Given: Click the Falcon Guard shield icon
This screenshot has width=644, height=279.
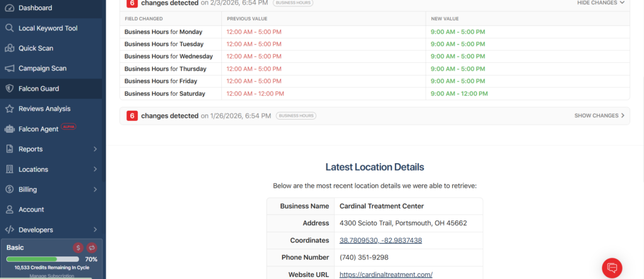Looking at the screenshot, I should (x=9, y=89).
